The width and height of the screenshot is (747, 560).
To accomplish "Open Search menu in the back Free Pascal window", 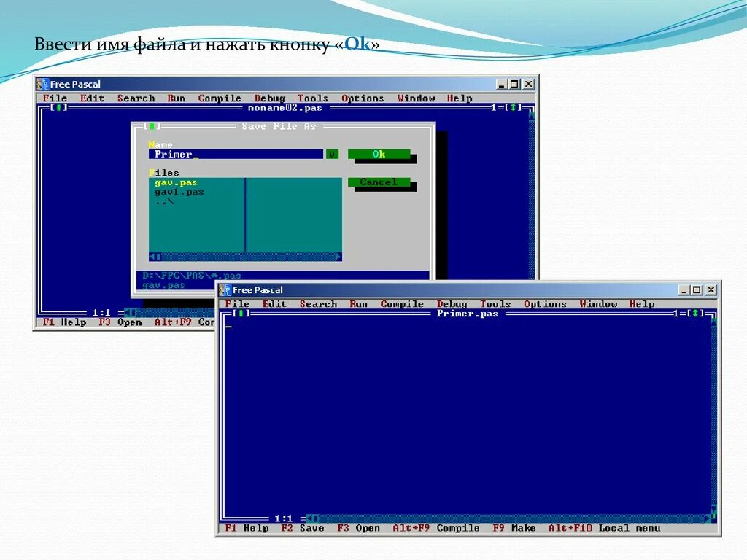I will [136, 98].
